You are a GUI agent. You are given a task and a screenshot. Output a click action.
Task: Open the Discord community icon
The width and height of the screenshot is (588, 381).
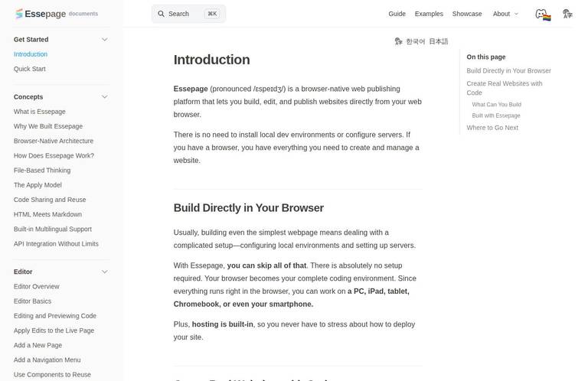[543, 15]
